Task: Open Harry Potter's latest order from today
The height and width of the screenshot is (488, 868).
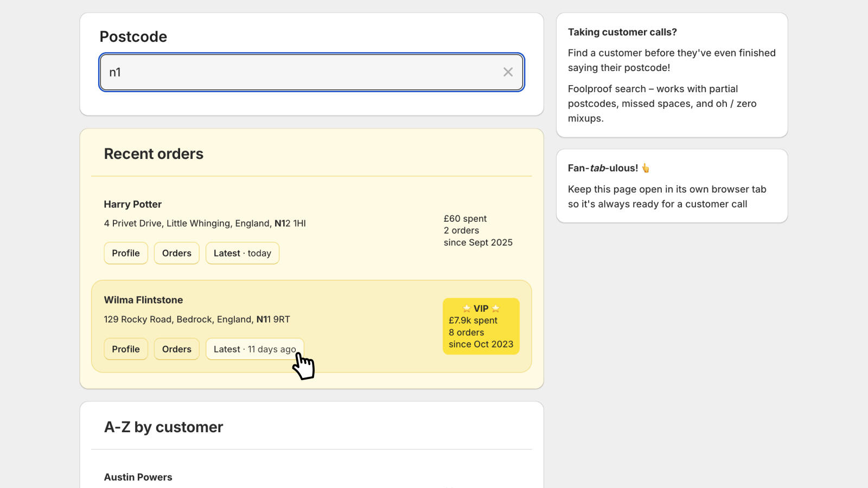Action: point(242,253)
